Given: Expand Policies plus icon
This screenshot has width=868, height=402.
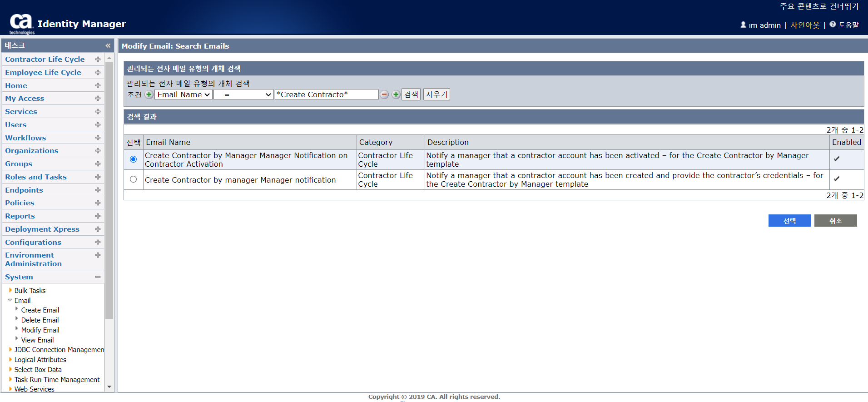Looking at the screenshot, I should [98, 203].
